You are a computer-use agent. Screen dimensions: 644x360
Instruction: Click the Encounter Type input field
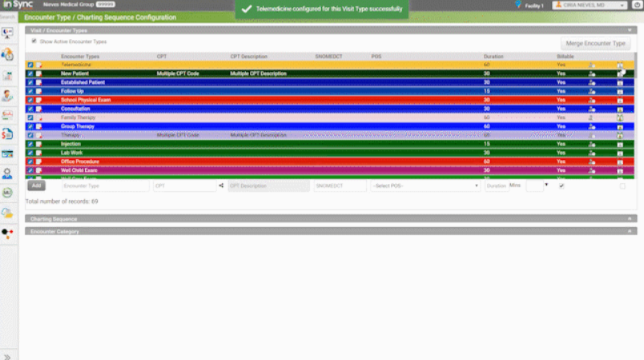click(x=105, y=186)
